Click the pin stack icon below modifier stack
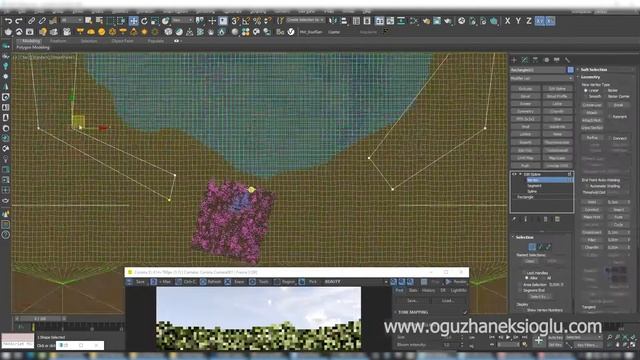 514,219
